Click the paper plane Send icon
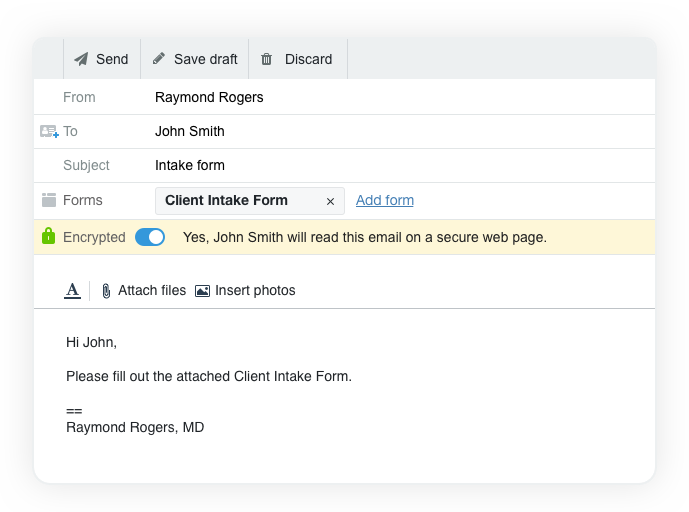Screen dimensions: 689x512 click(81, 59)
